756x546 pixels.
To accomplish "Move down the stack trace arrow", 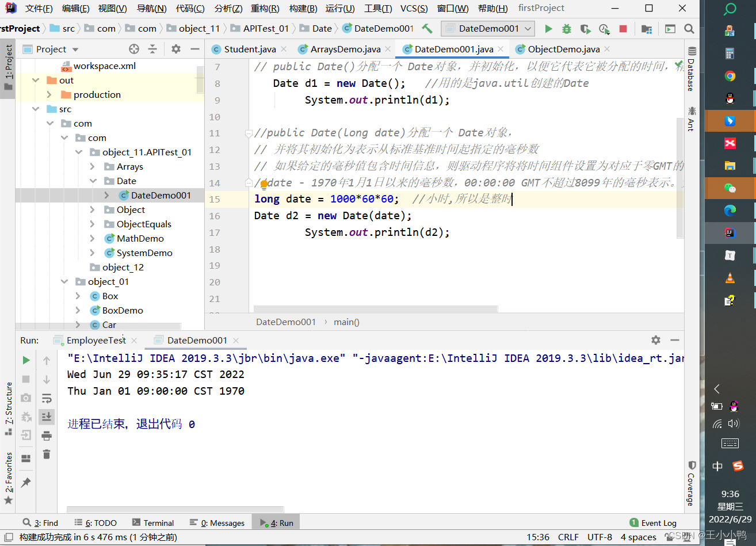I will (x=47, y=379).
